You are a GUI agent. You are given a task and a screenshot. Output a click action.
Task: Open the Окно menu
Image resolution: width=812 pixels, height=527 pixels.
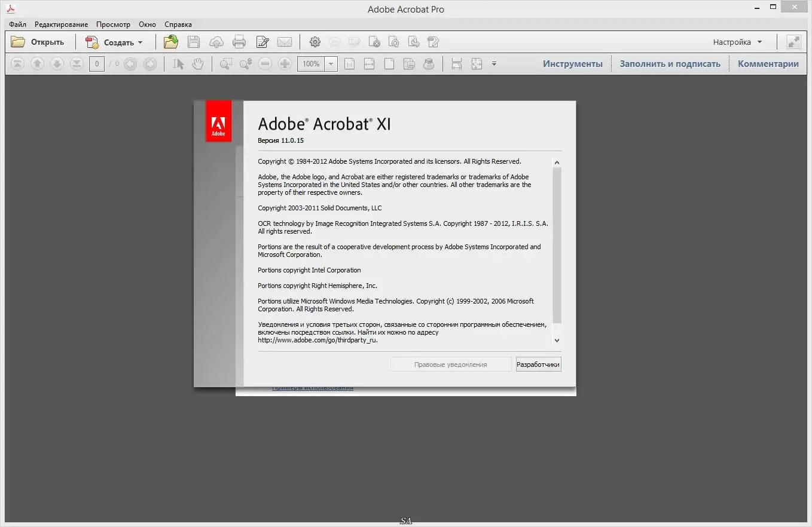(147, 24)
